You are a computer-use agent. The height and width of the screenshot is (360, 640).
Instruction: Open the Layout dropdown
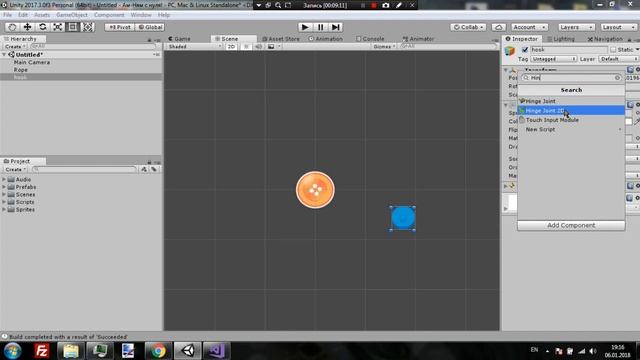pyautogui.click(x=618, y=27)
